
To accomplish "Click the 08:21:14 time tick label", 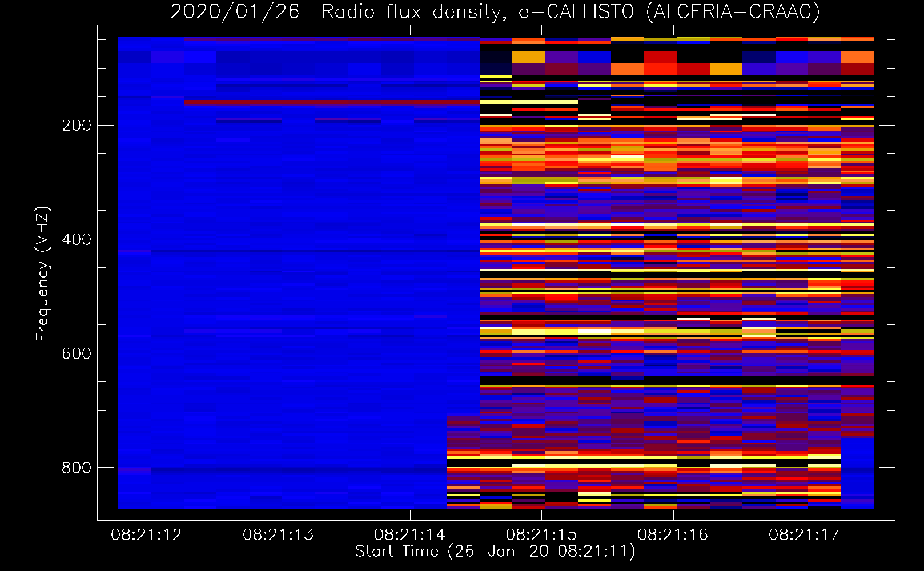I will pos(409,534).
